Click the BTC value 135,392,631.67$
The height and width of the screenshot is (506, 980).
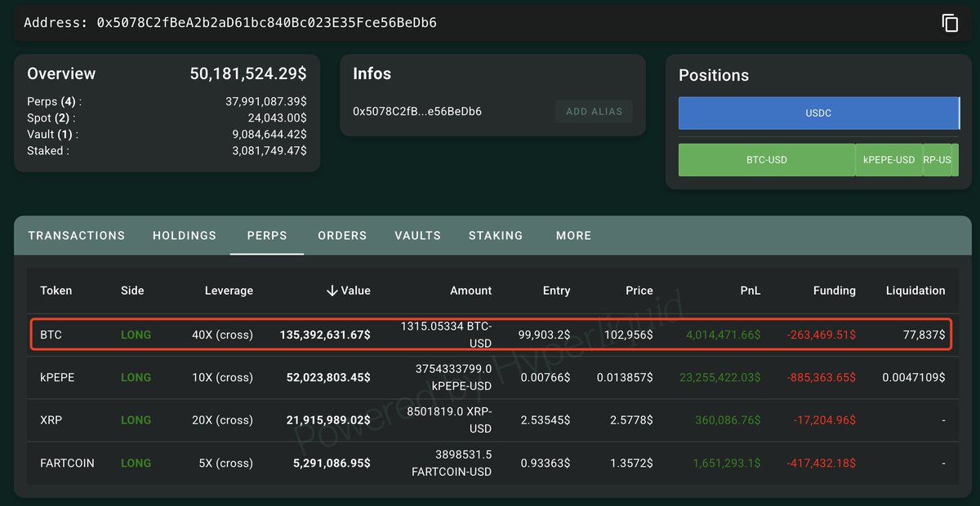pos(325,335)
